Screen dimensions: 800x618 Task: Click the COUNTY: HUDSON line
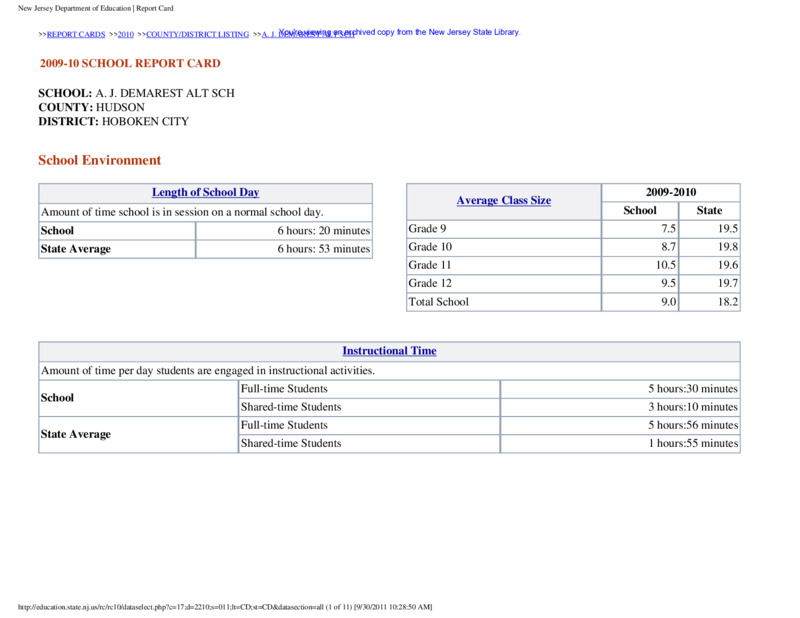(91, 108)
